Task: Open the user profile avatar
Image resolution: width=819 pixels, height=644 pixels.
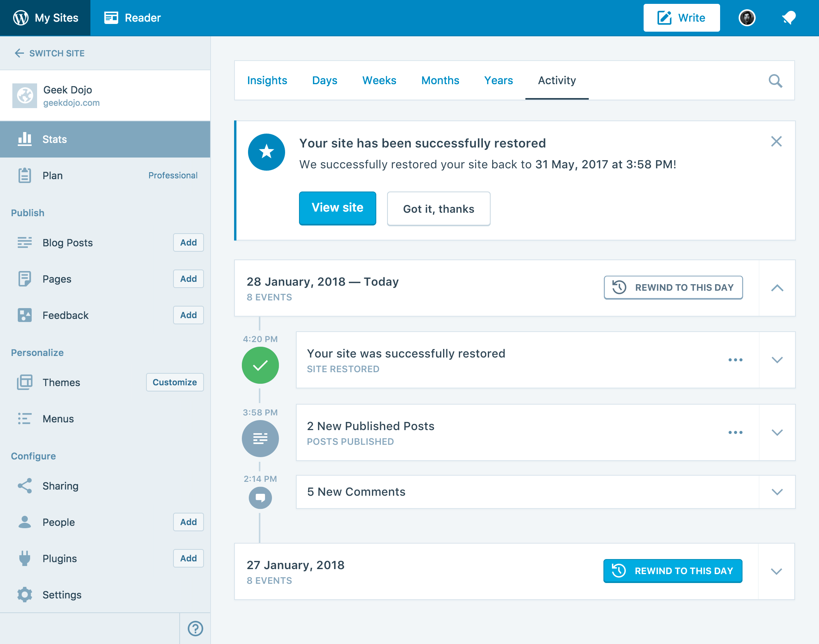Action: tap(747, 18)
